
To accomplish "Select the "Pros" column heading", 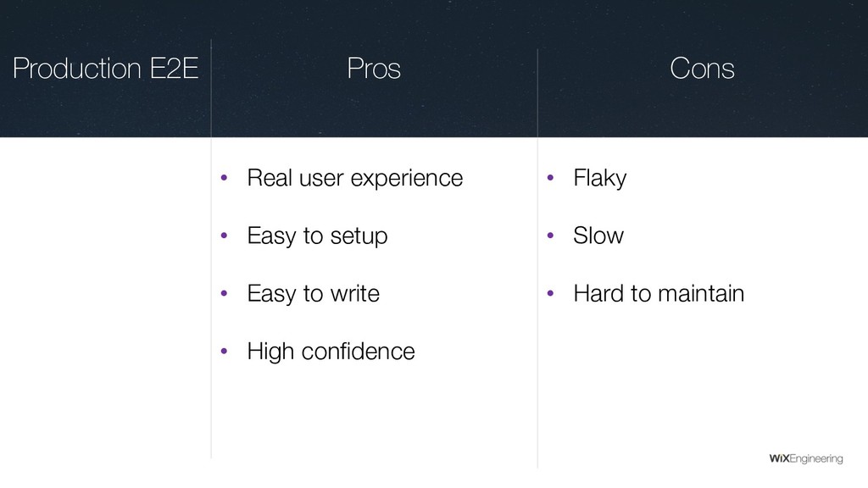I will point(374,69).
